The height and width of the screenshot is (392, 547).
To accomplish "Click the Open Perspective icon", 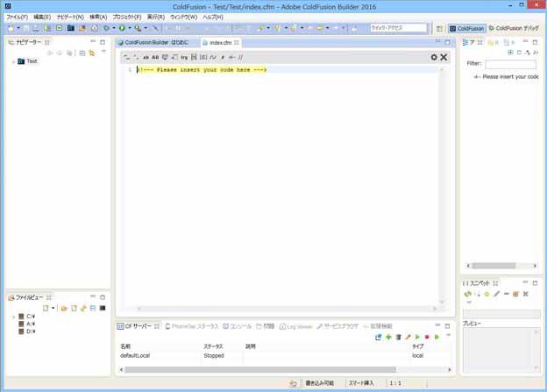I will pyautogui.click(x=439, y=29).
